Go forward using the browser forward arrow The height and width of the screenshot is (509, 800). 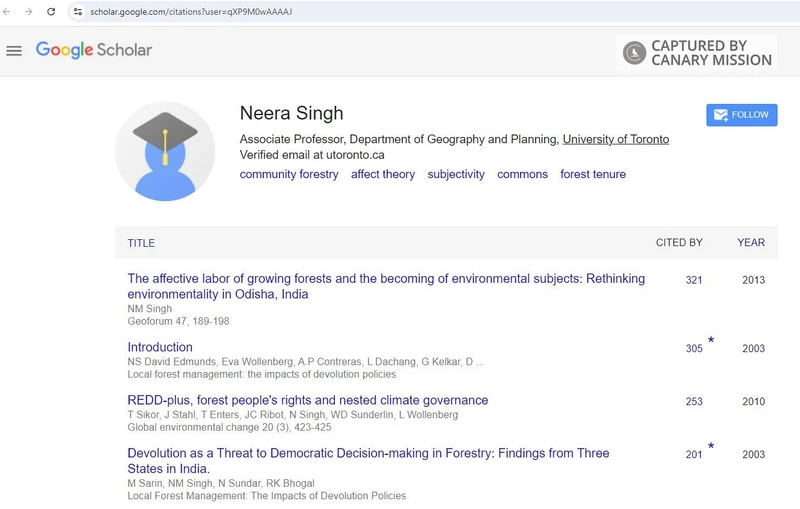point(29,11)
